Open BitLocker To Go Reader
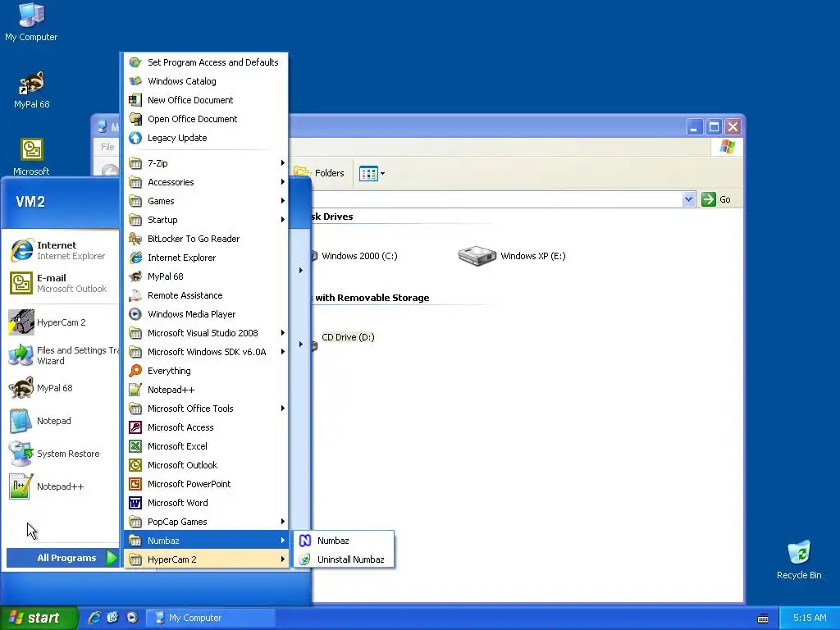The image size is (840, 630). (206, 239)
